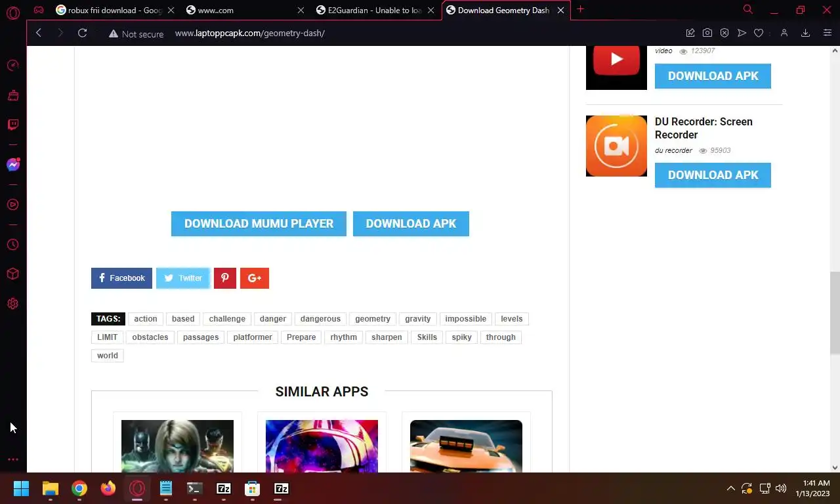The width and height of the screenshot is (840, 504).
Task: Reload the current page
Action: click(x=82, y=33)
